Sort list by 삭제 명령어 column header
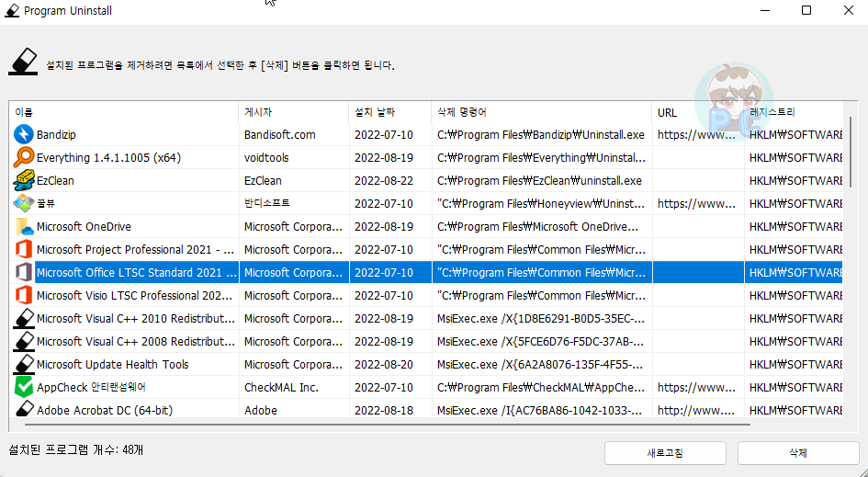 (x=542, y=112)
